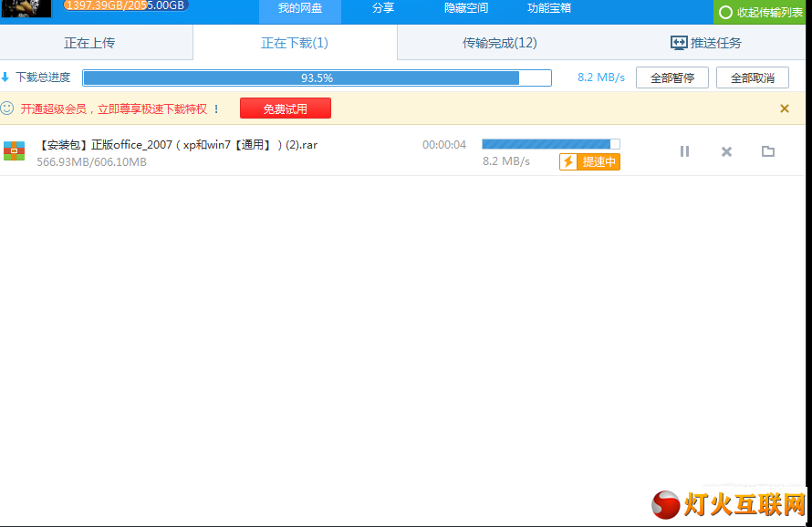Open the 隐藏空间 tab
Screen dimensions: 812x527
point(466,8)
